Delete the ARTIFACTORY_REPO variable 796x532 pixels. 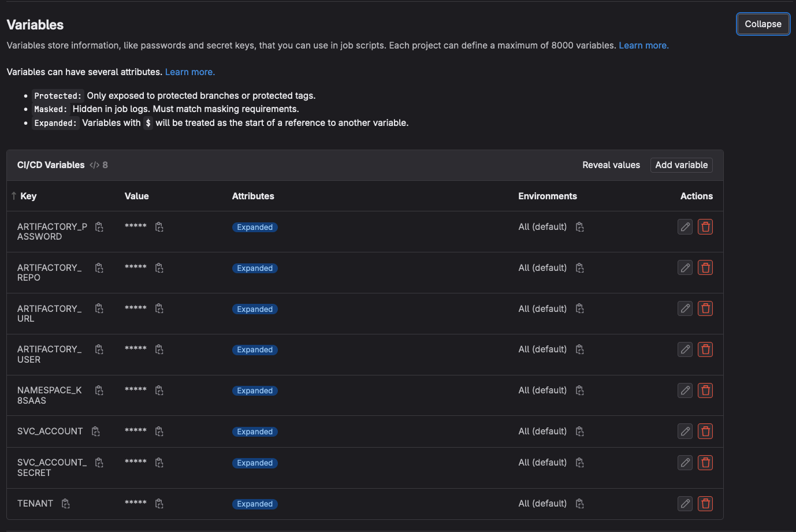click(705, 267)
